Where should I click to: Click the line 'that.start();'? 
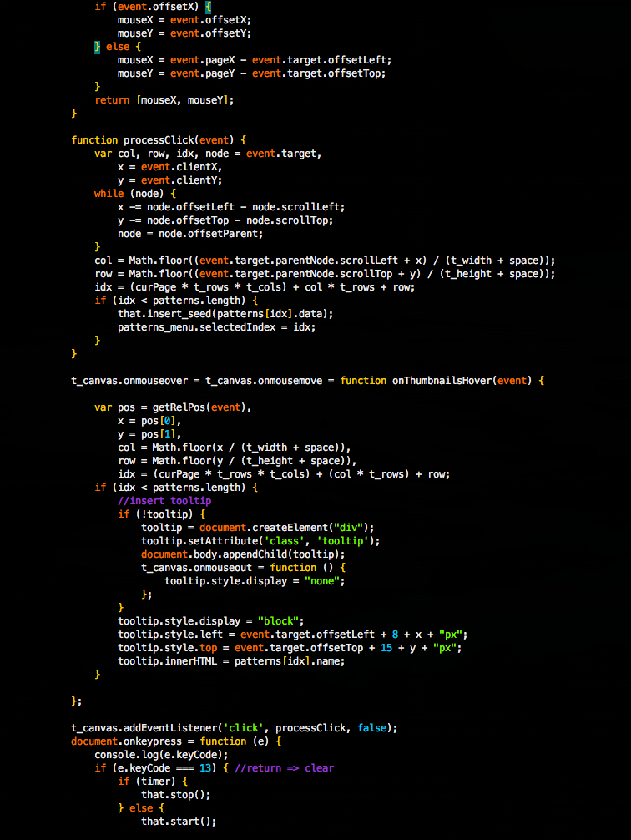[x=179, y=822]
